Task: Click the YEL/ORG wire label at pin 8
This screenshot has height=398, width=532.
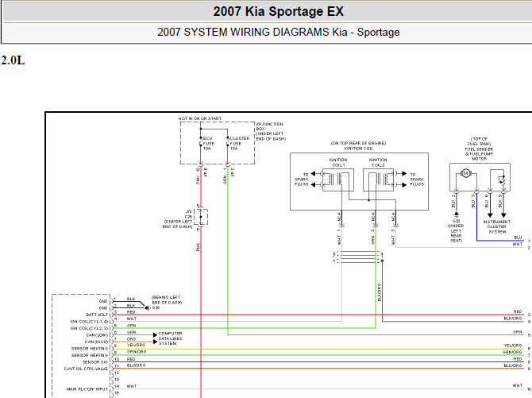Action: 136,345
